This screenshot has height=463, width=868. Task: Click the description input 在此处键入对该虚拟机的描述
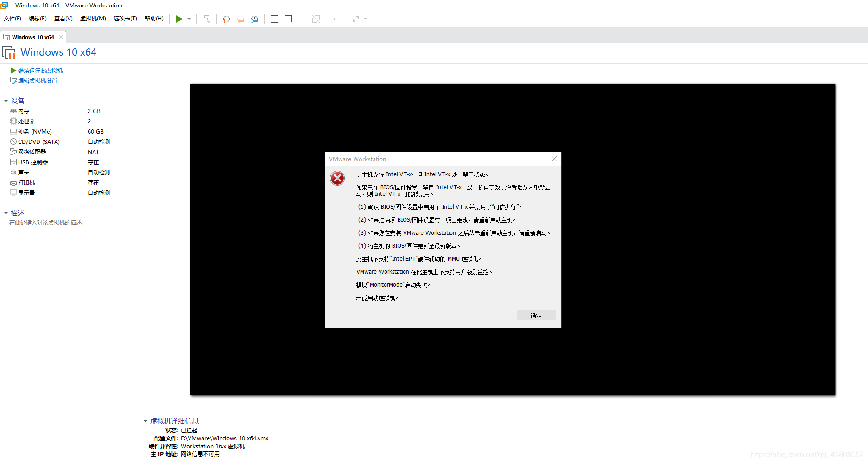tap(47, 223)
